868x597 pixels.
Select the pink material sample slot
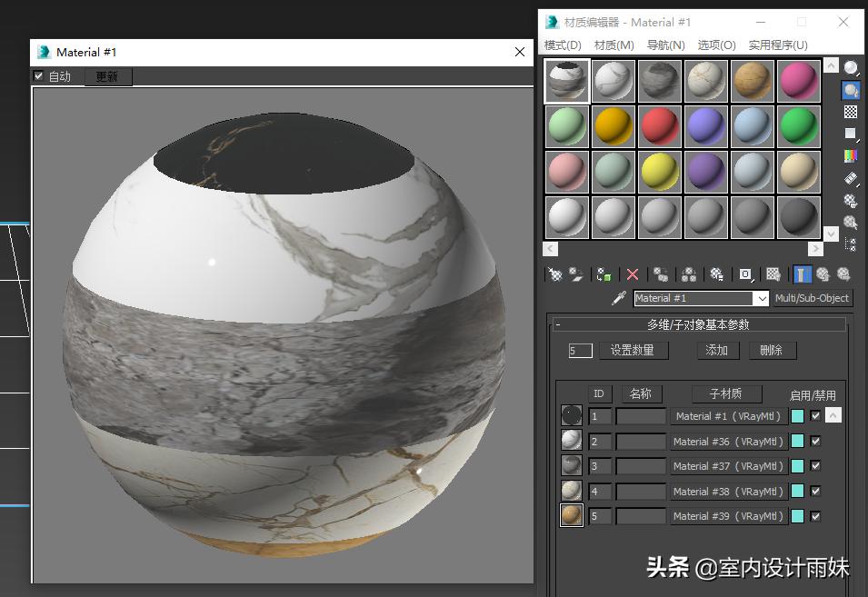798,80
